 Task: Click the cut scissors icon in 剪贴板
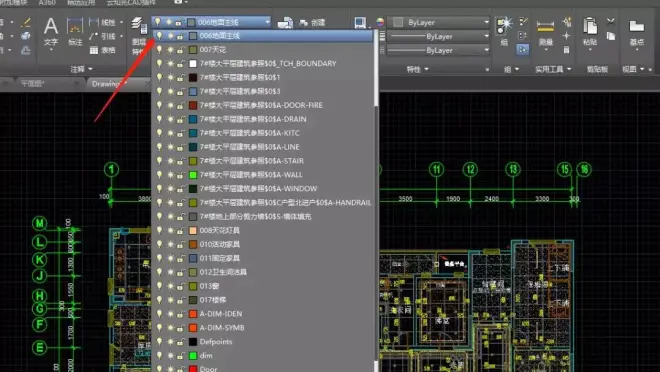[x=611, y=21]
